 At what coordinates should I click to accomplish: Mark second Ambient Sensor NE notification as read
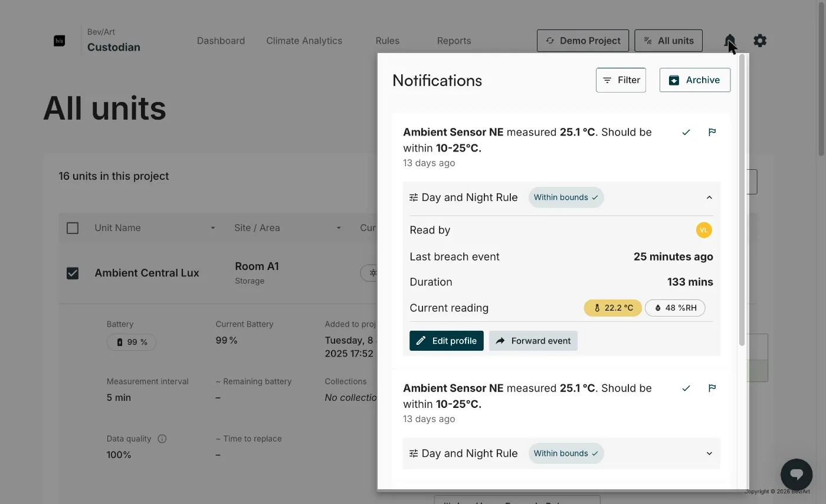click(x=686, y=388)
